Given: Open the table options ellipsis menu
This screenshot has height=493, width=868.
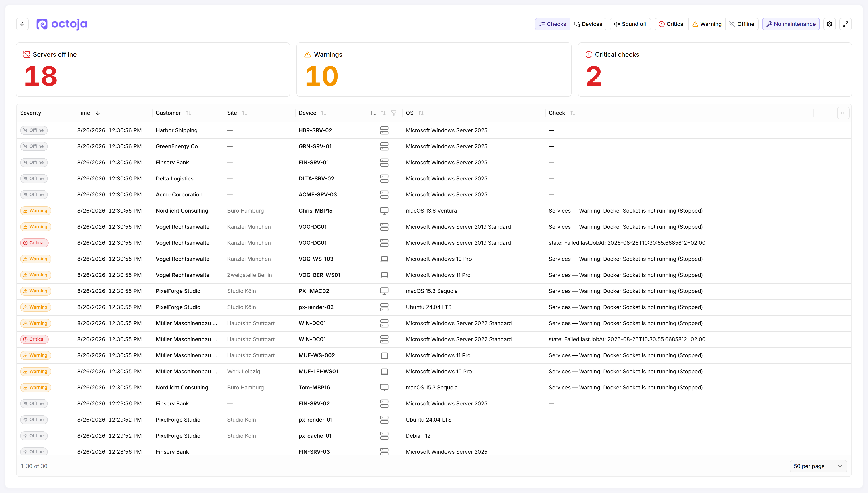Looking at the screenshot, I should pos(843,113).
